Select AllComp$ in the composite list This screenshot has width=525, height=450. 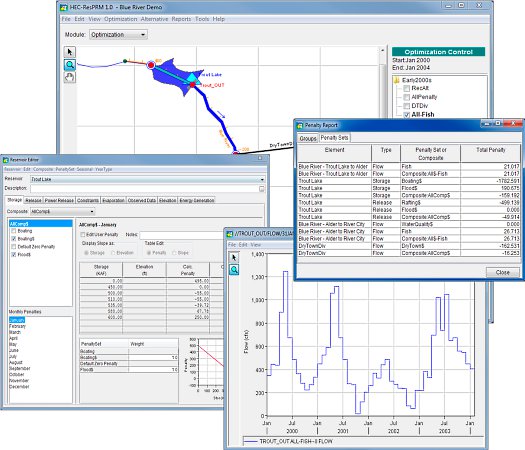(41, 224)
